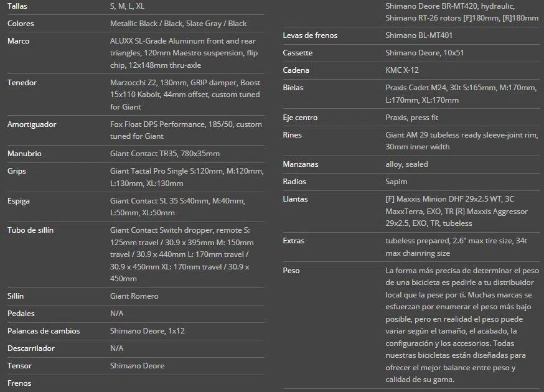Screen dimensions: 544x392
Task: Click the Frenos label at the bottom
Action: click(19, 383)
